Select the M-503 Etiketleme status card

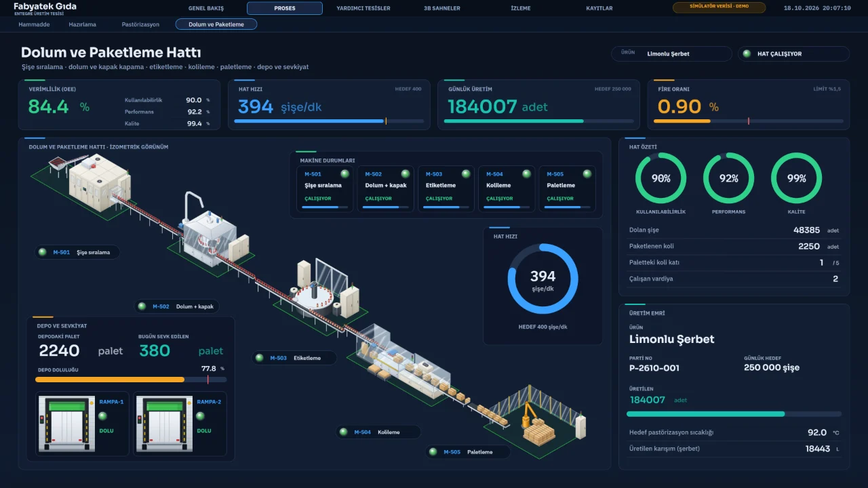click(446, 189)
